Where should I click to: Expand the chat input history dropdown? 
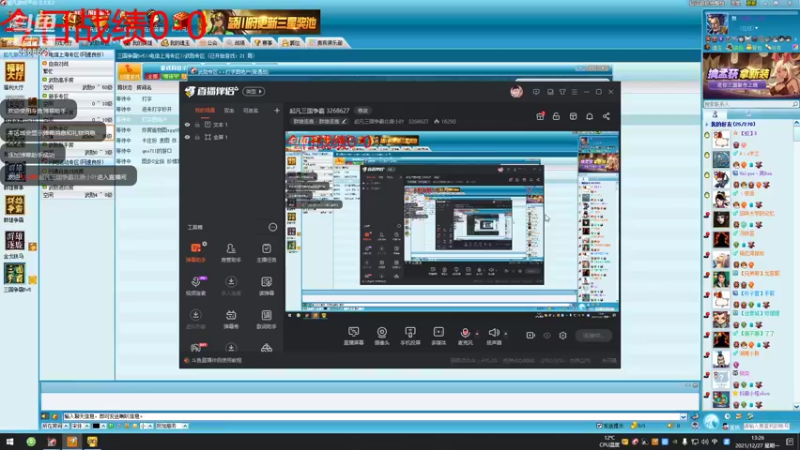point(684,416)
